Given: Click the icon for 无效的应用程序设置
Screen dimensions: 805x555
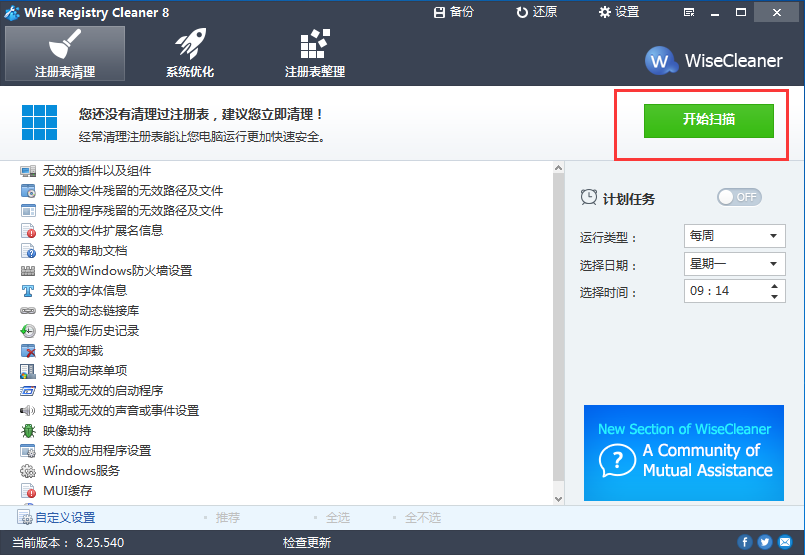Looking at the screenshot, I should [28, 451].
